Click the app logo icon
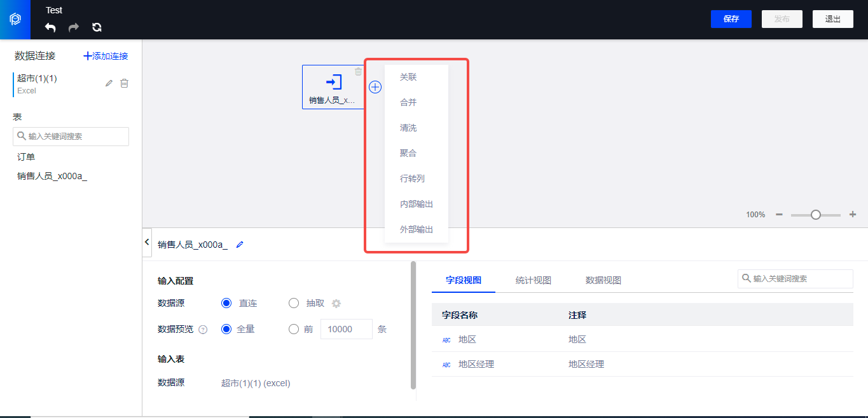 point(15,20)
